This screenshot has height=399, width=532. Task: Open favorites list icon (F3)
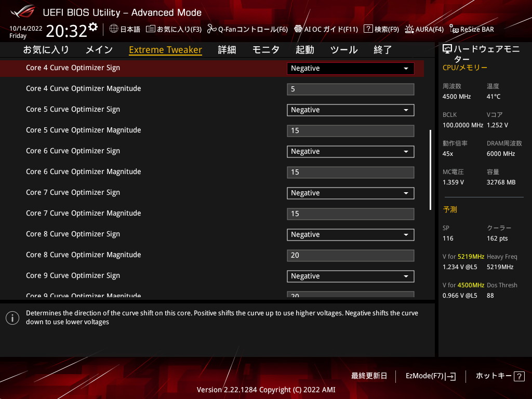tap(151, 29)
